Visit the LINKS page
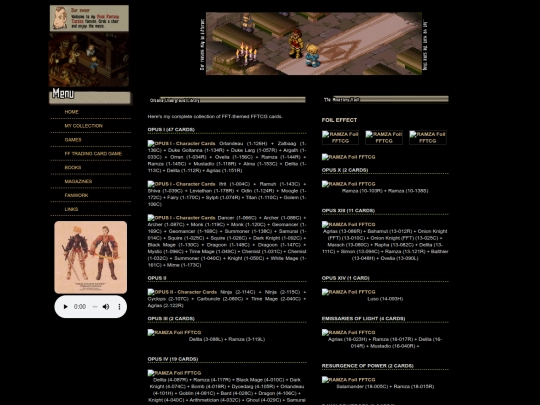This screenshot has height=405, width=540. [71, 209]
